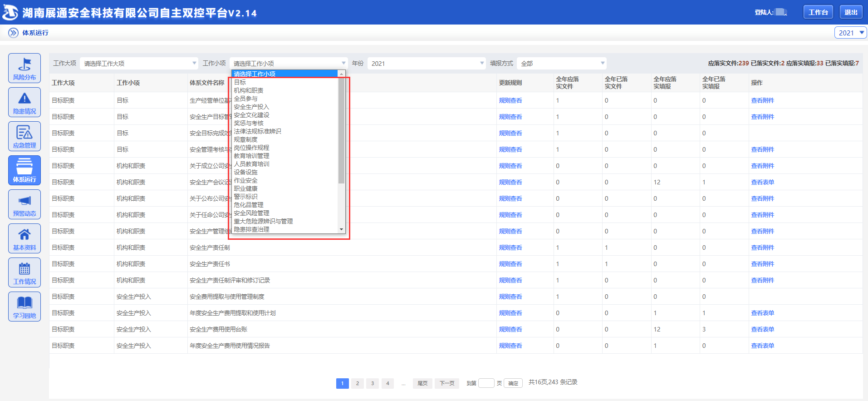Choose 警示标识 in the dropdown list

[x=285, y=197]
